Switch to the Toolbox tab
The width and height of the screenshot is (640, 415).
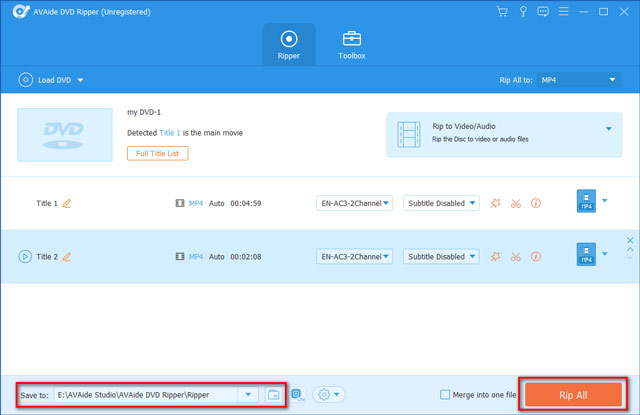point(351,45)
